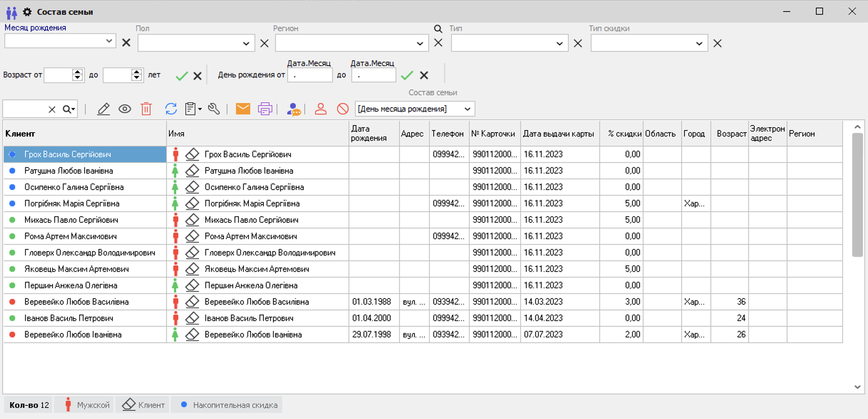This screenshot has width=868, height=419.
Task: Click the magnifier icon next to Регион
Action: [438, 29]
